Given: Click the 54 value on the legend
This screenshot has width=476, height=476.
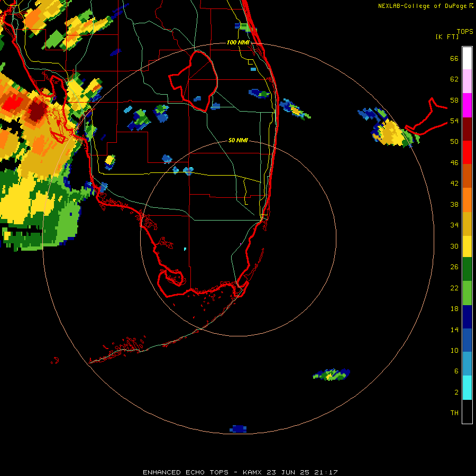Looking at the screenshot, I should (x=454, y=121).
